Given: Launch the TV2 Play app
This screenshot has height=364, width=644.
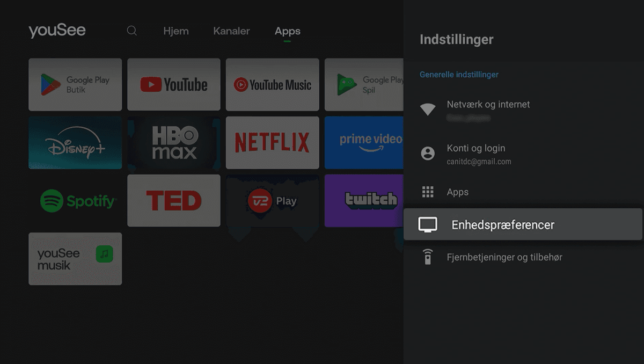Looking at the screenshot, I should point(272,200).
